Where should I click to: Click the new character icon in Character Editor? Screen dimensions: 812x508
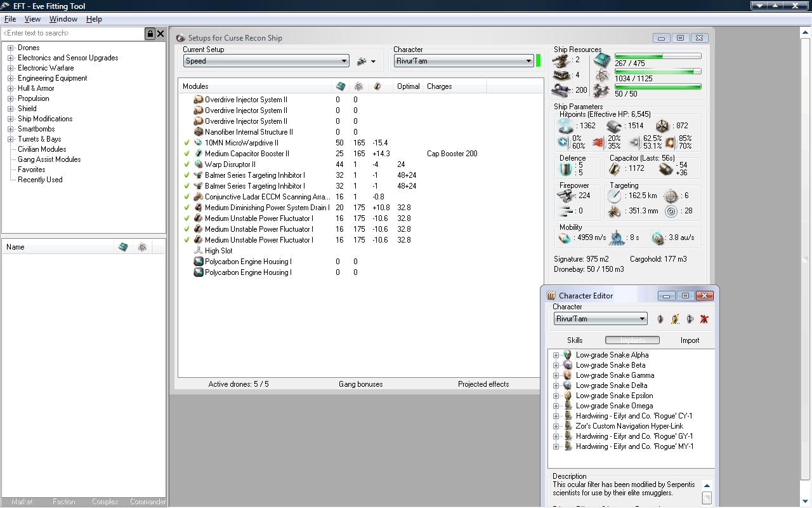click(660, 319)
